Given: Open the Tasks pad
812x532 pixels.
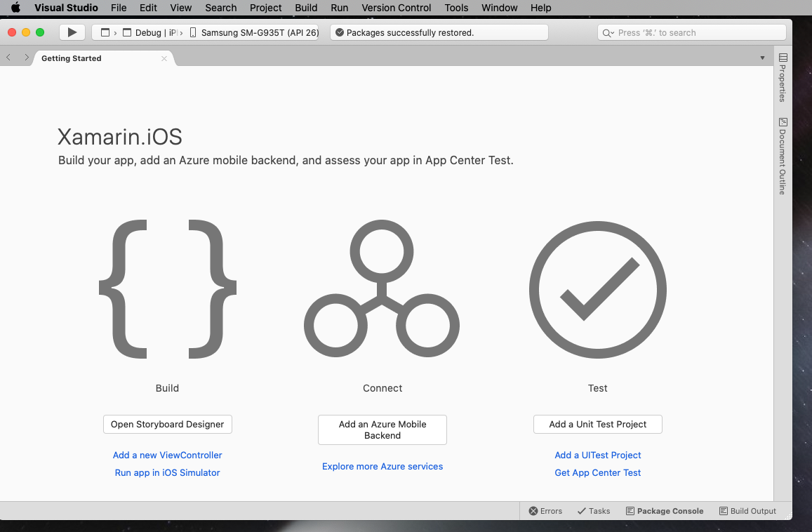Looking at the screenshot, I should click(593, 511).
